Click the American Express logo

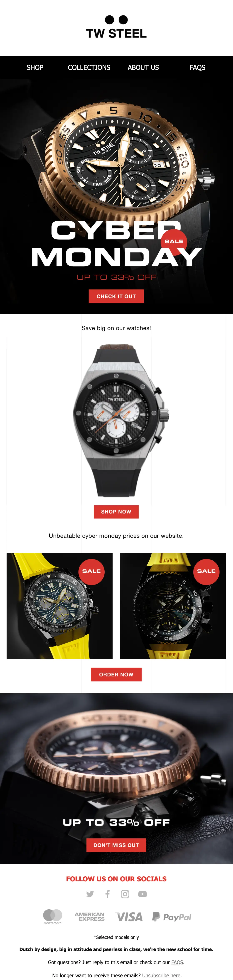click(90, 916)
